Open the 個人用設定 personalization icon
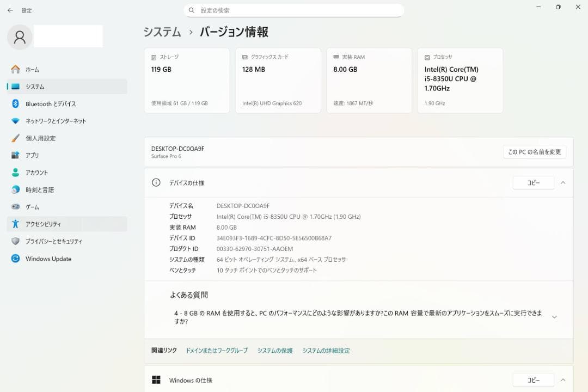This screenshot has height=392, width=588. coord(16,138)
